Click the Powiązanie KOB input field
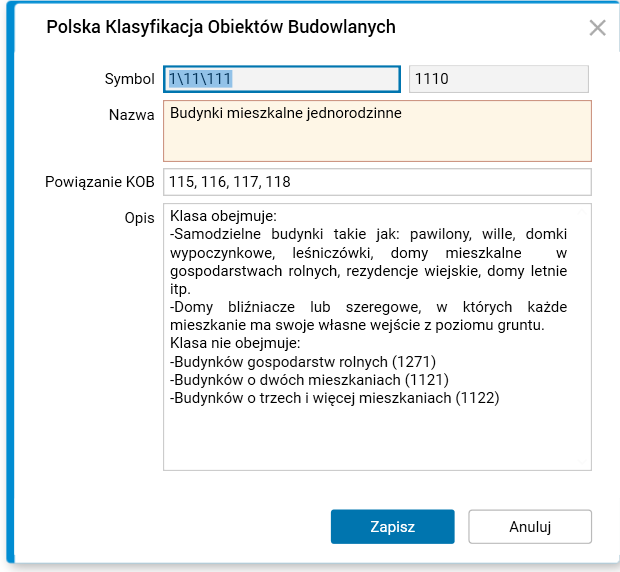The height and width of the screenshot is (572, 620). [x=377, y=182]
